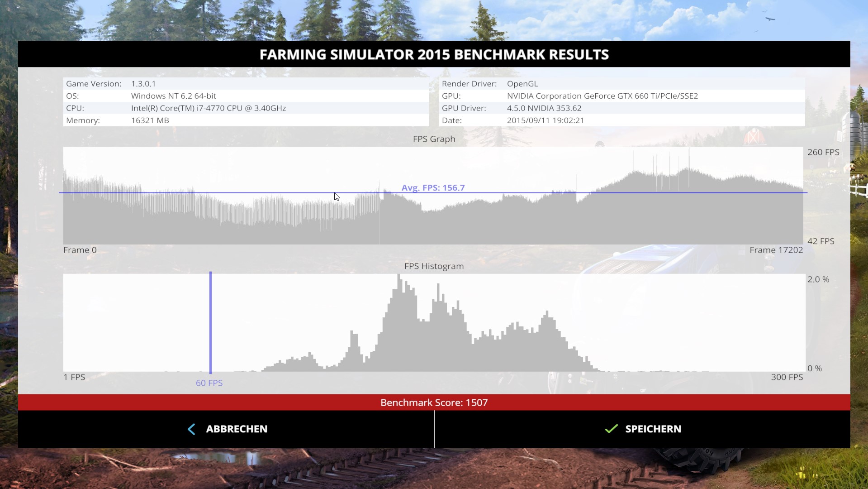Click the 300 FPS histogram axis label
This screenshot has width=868, height=489.
point(787,377)
